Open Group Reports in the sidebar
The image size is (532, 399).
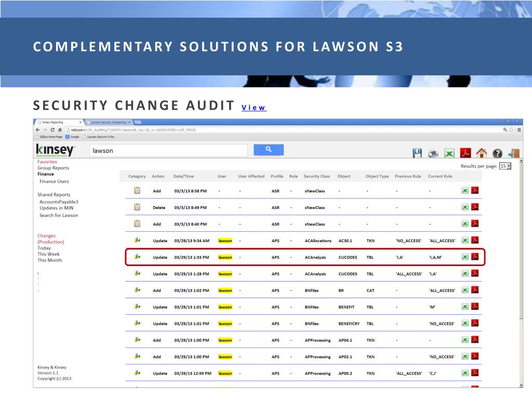54,168
